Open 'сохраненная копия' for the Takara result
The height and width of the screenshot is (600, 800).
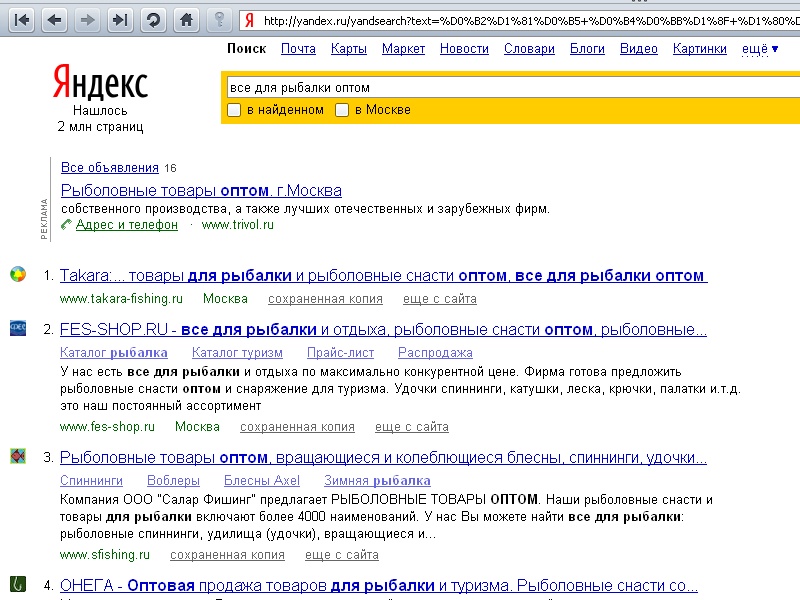click(325, 299)
